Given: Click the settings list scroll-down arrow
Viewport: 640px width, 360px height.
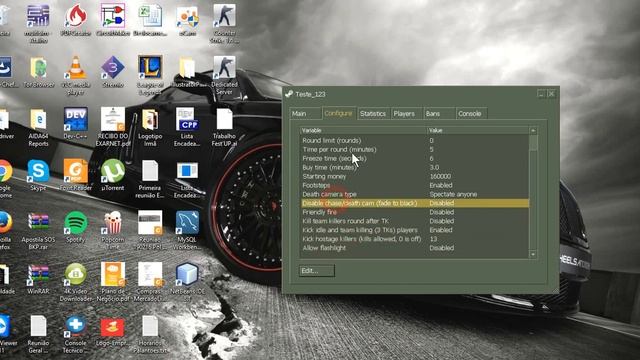Looking at the screenshot, I should coord(533,254).
